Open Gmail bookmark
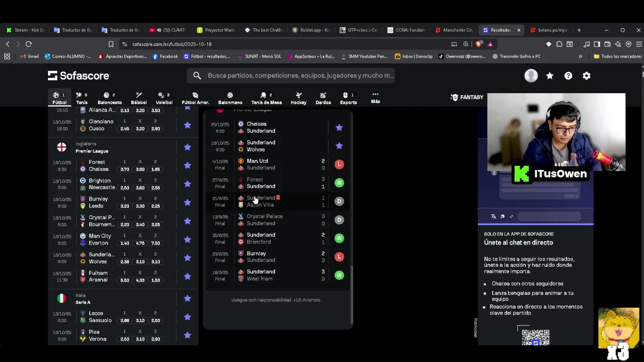This screenshot has width=644, height=362. point(29,56)
